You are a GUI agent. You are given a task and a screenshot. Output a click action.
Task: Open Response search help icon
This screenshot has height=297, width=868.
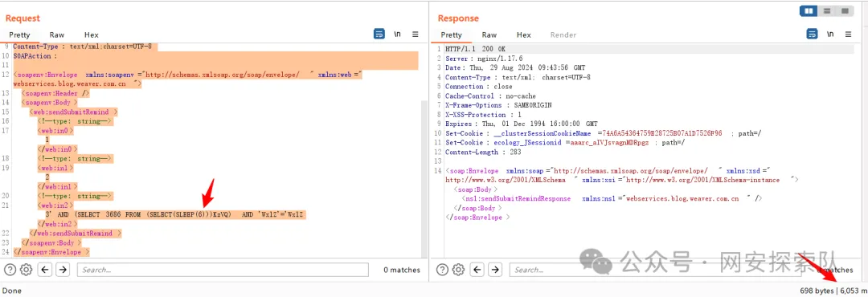(443, 270)
